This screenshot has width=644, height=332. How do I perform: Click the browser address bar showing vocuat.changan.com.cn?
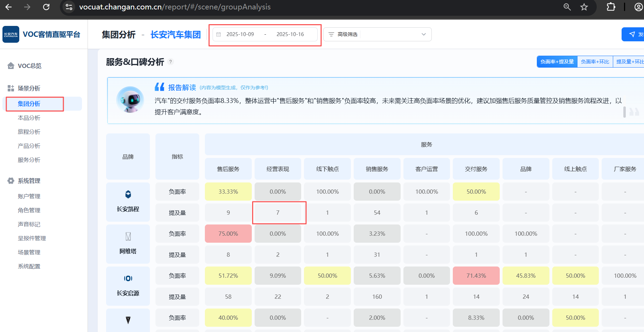tap(175, 7)
